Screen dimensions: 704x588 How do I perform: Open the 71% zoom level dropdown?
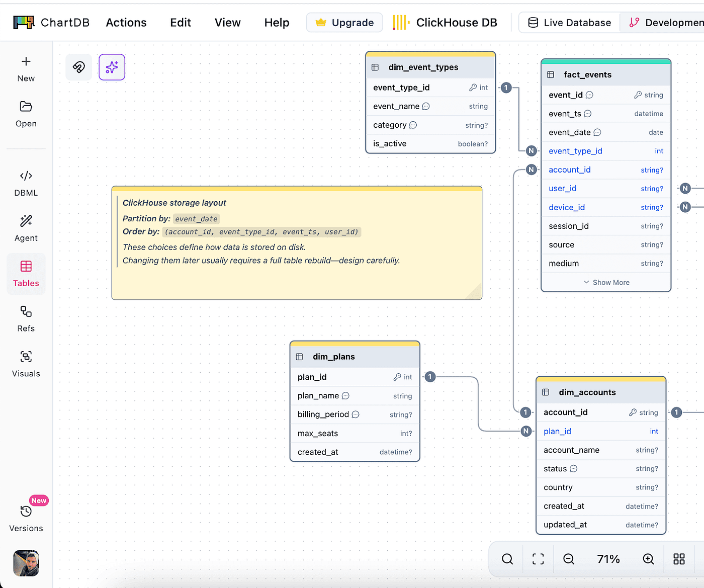608,559
